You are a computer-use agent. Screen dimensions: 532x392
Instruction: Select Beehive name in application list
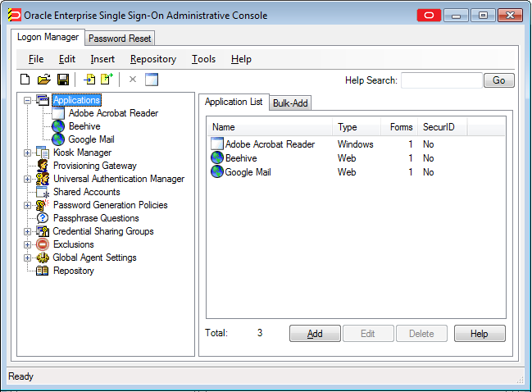(x=241, y=158)
